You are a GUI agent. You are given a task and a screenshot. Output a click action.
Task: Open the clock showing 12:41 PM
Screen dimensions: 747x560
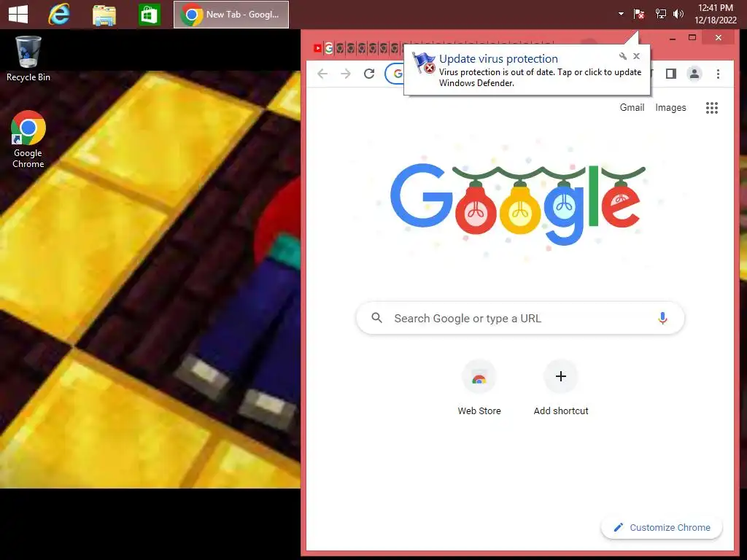[x=716, y=14]
